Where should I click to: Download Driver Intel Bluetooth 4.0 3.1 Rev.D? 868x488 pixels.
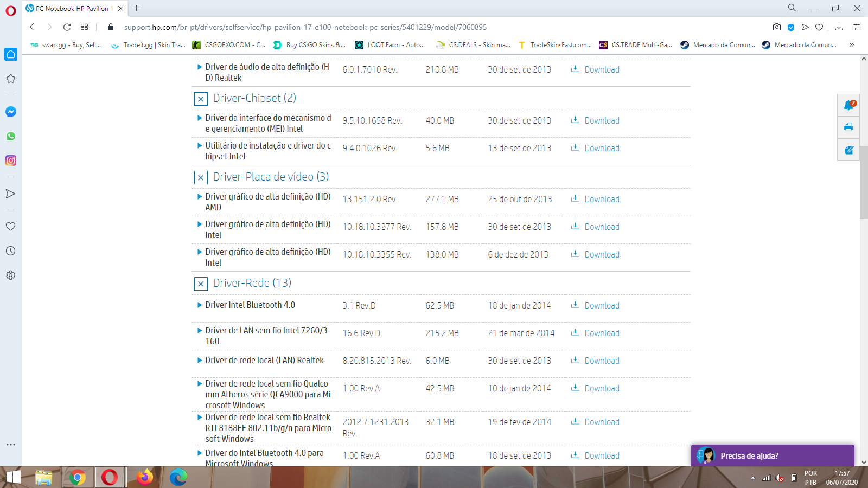coord(595,305)
